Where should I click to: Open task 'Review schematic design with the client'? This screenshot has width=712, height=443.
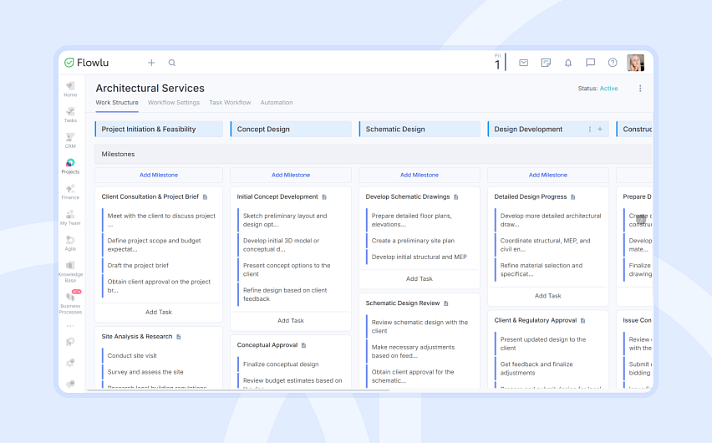point(420,326)
